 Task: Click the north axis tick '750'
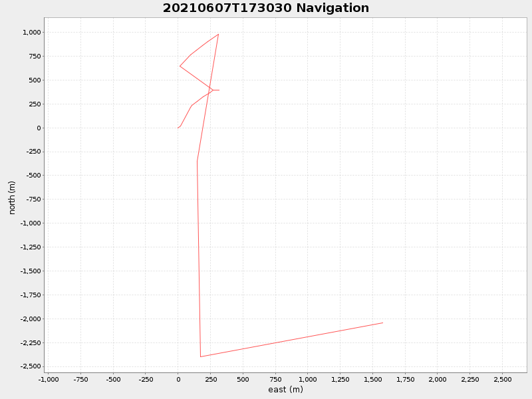[35, 56]
